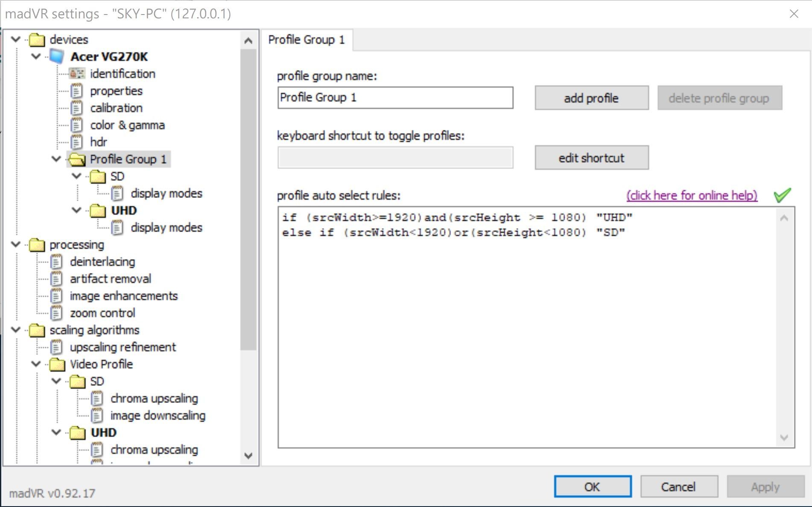Click the scaling algorithms folder icon
The image size is (812, 507).
coord(37,330)
